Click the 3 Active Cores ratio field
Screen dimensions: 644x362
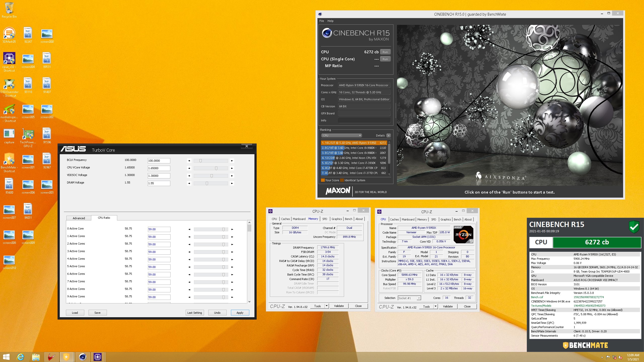[159, 252]
